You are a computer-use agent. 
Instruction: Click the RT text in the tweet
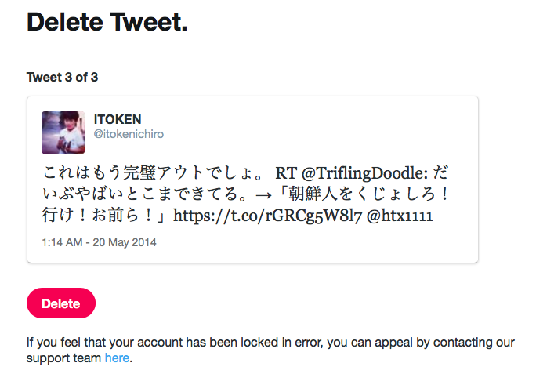[286, 173]
